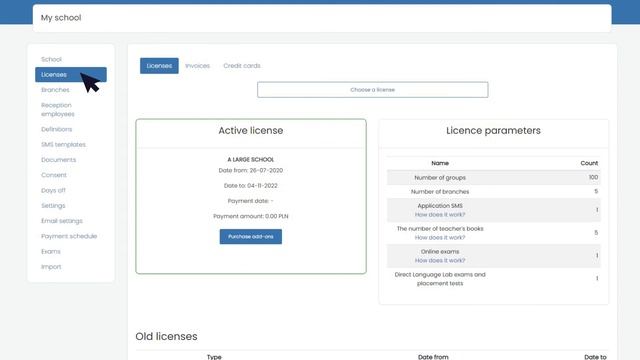Open Payment schedule in sidebar
Viewport: 640px width, 360px height.
pyautogui.click(x=69, y=236)
